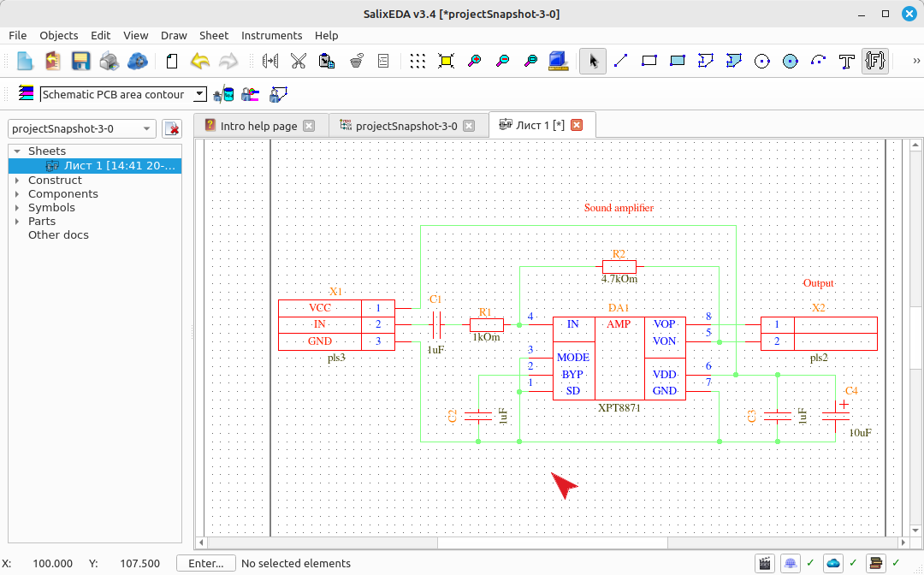Screen dimensions: 924x575
Task: Select the Line drawing tool
Action: [x=620, y=61]
